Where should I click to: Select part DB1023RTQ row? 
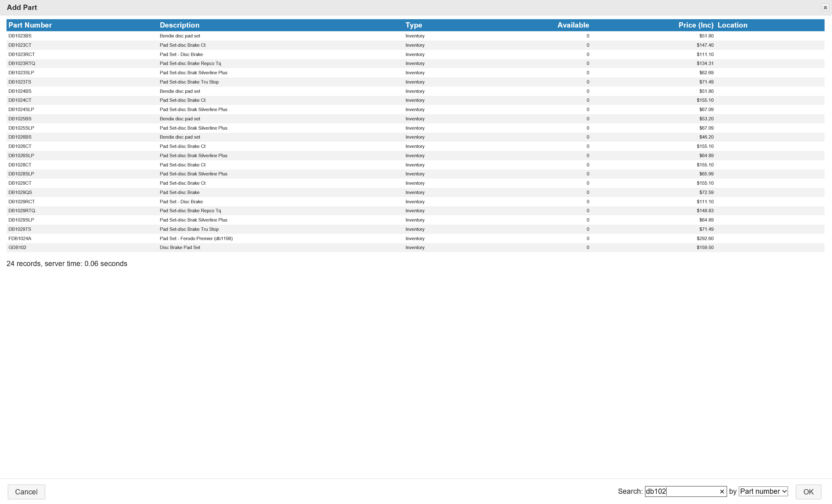pyautogui.click(x=415, y=63)
